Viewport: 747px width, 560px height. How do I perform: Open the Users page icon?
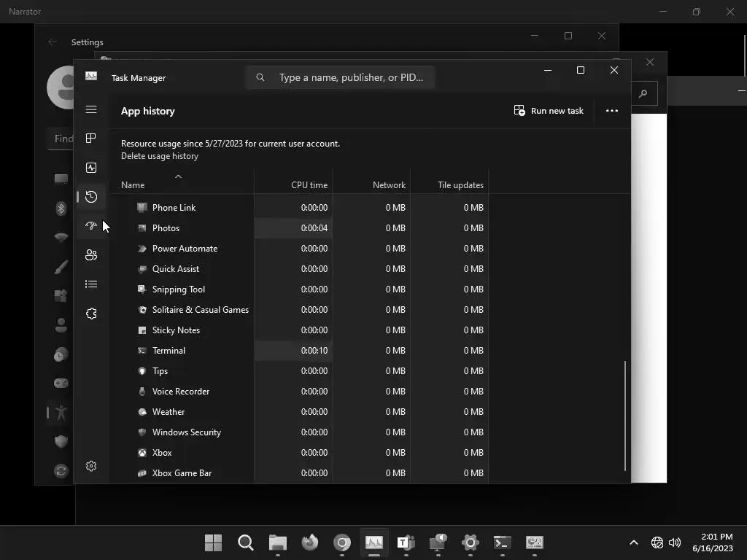tap(91, 254)
